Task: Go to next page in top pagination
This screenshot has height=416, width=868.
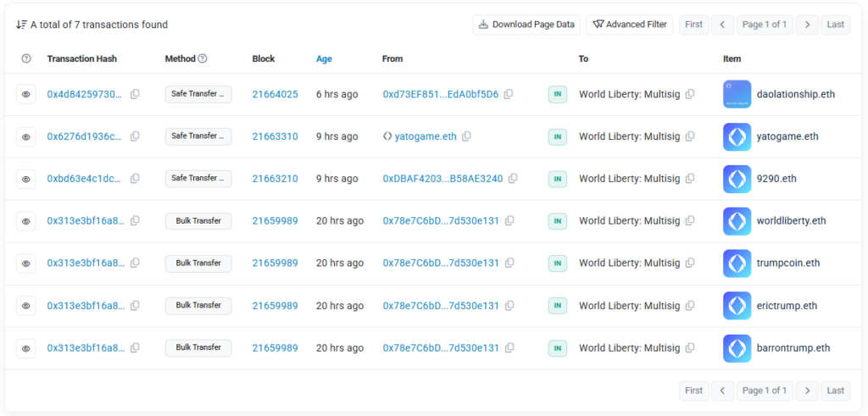Action: point(807,25)
